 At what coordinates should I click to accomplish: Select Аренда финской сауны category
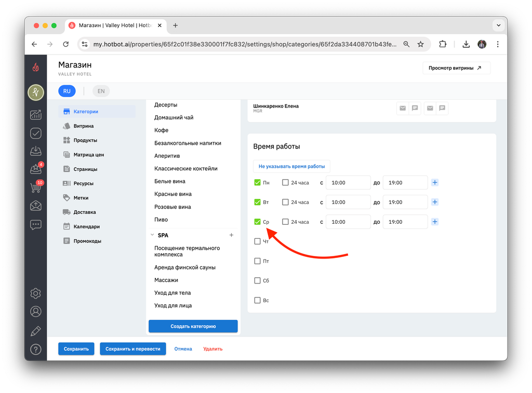point(185,267)
